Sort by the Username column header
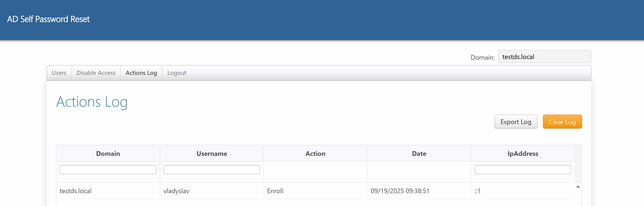Viewport: 644px width, 206px height. [212, 154]
